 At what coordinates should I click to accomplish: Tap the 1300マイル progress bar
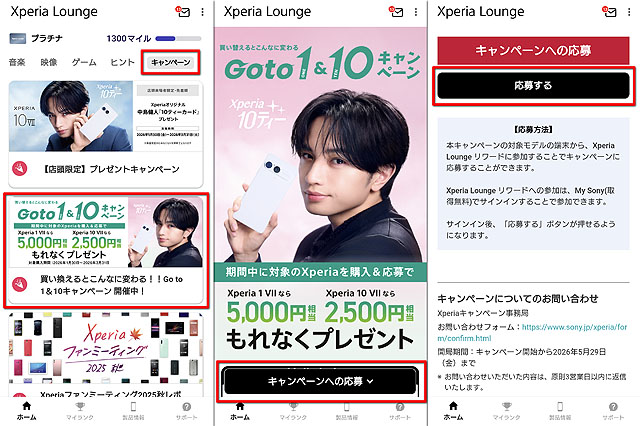pos(178,39)
